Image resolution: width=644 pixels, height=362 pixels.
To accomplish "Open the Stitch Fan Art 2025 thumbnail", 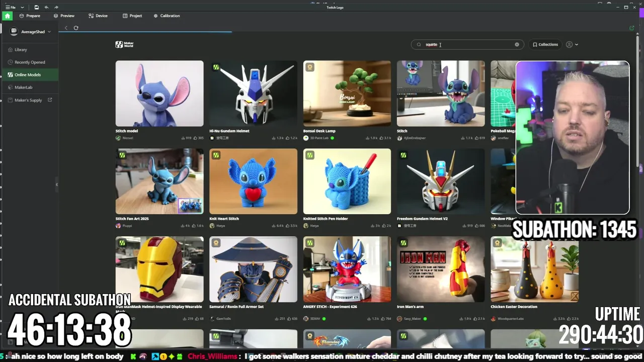I will (159, 182).
